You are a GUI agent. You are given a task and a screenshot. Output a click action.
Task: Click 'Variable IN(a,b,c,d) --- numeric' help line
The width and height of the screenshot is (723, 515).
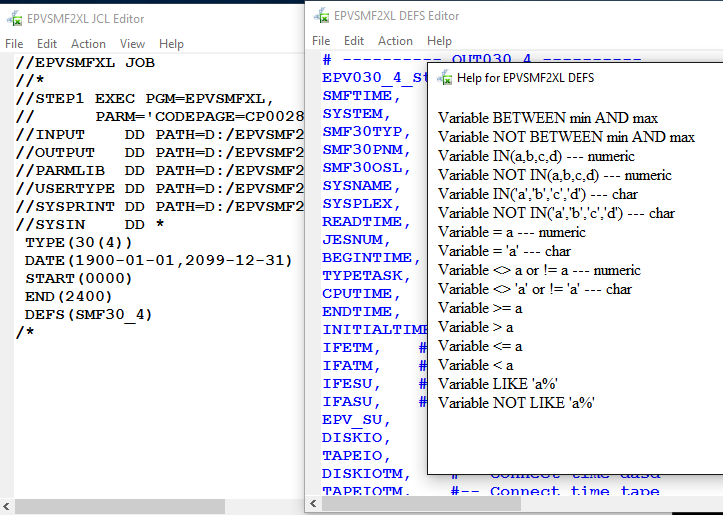(x=536, y=156)
